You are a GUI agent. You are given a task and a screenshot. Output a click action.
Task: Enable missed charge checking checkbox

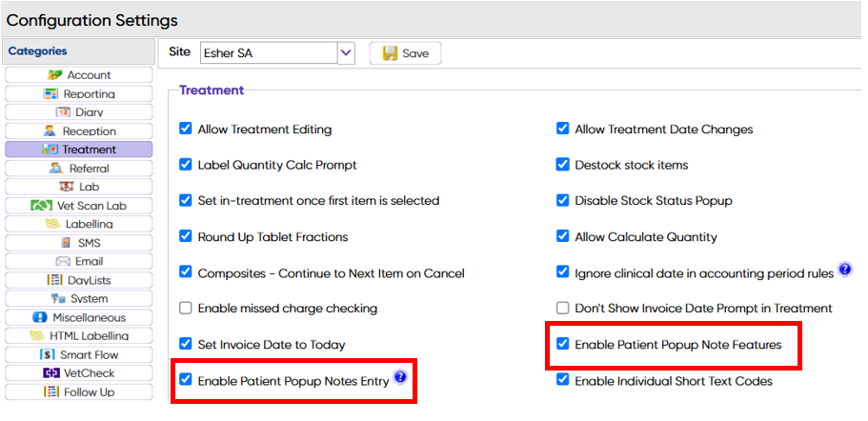pos(186,309)
